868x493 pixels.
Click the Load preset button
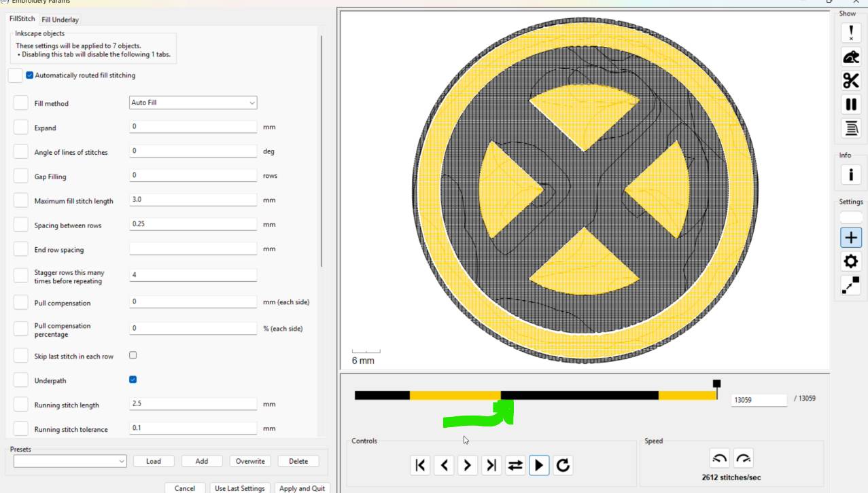coord(154,461)
